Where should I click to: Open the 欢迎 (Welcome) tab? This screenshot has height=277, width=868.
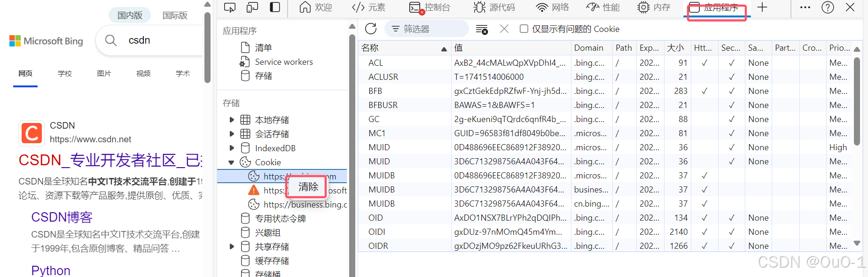tap(316, 8)
